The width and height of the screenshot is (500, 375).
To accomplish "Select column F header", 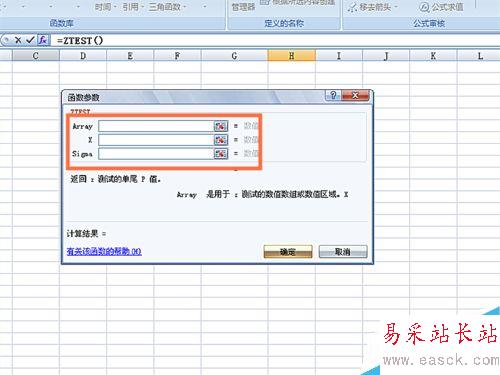I will tap(178, 56).
